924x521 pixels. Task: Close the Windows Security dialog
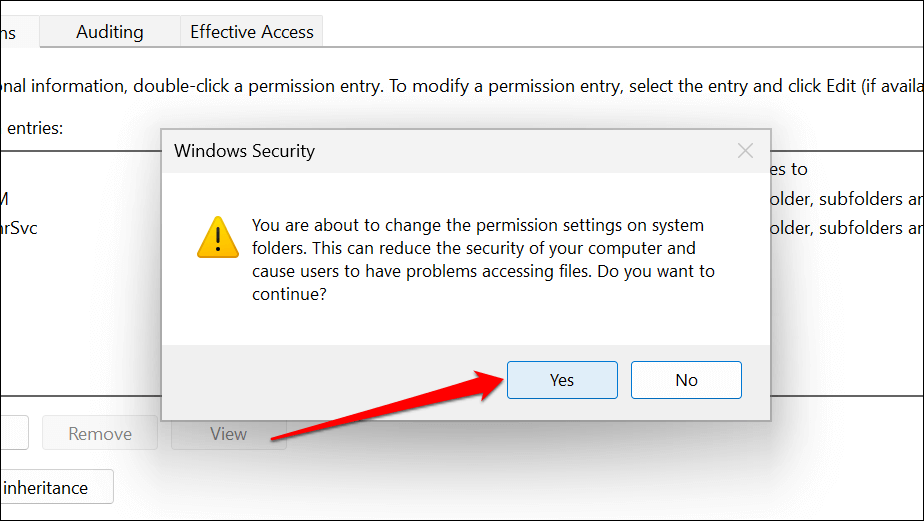tap(745, 151)
